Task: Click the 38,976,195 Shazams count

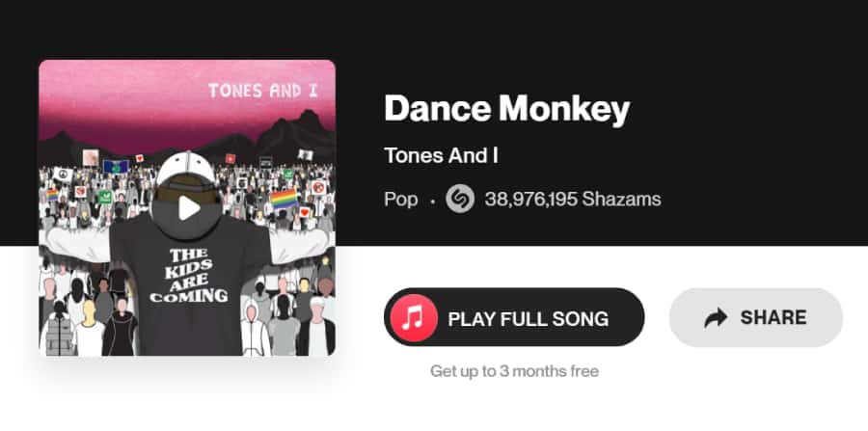Action: [573, 200]
